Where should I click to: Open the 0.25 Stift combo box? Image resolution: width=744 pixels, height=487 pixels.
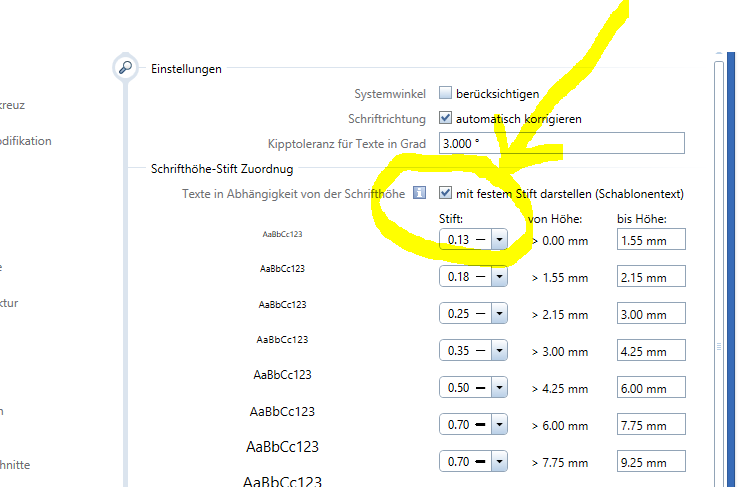pyautogui.click(x=499, y=313)
